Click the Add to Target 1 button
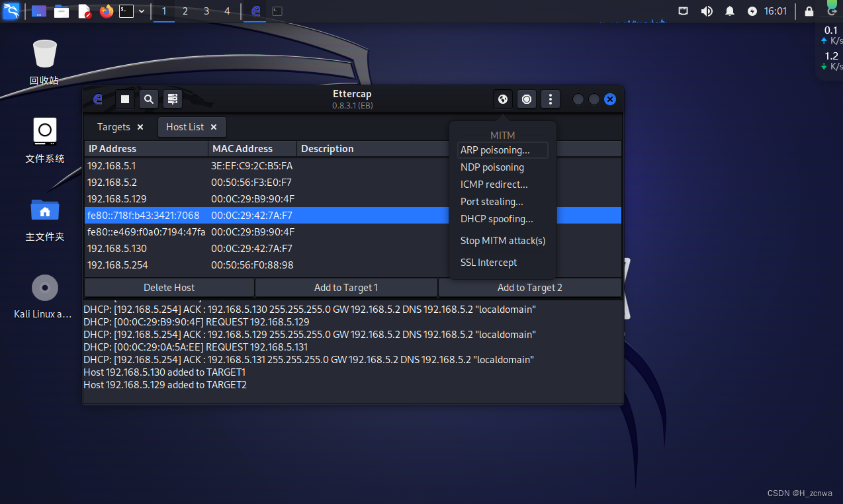The height and width of the screenshot is (504, 843). (x=346, y=288)
